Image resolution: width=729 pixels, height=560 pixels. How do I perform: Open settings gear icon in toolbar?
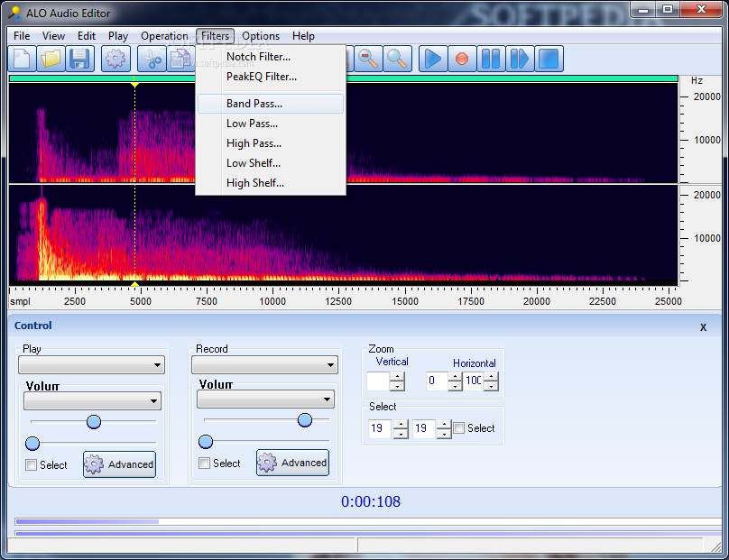point(115,59)
